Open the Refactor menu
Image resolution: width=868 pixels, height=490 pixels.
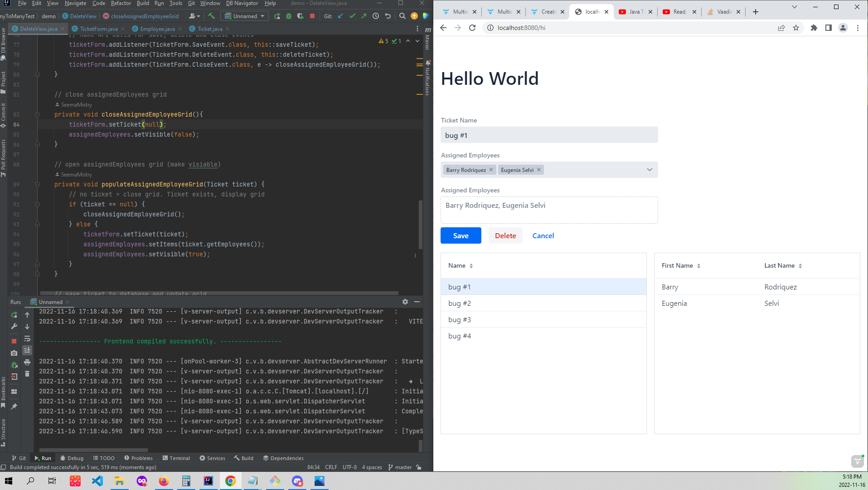tap(121, 3)
